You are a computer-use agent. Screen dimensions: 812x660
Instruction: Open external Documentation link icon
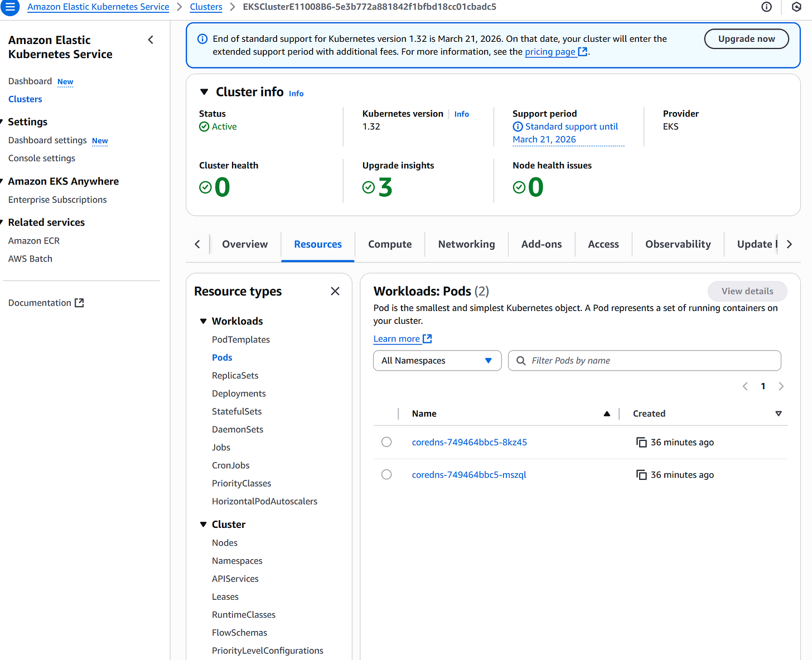[x=79, y=303]
